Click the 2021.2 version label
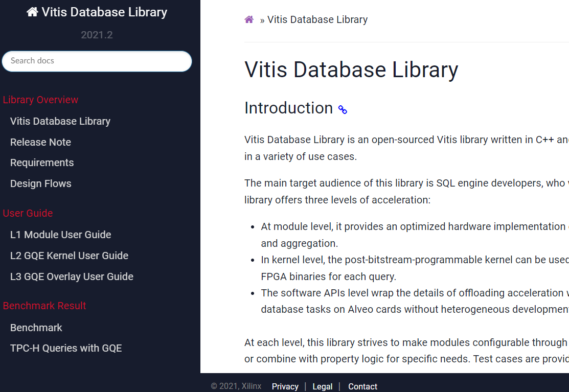The image size is (569, 392). coord(97,35)
